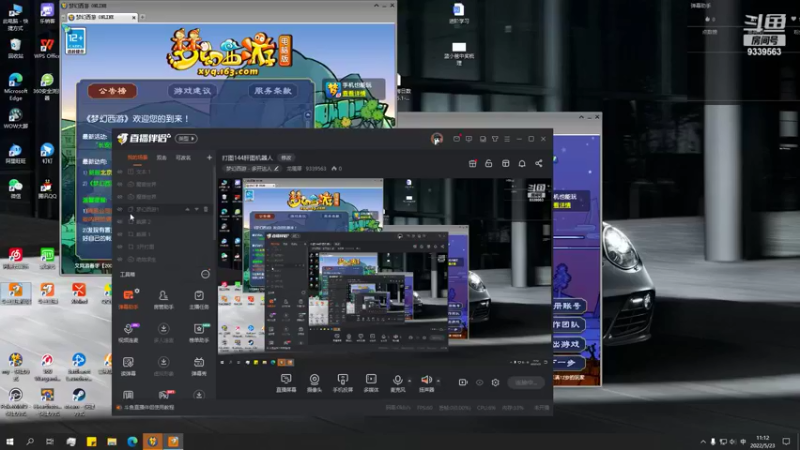The image size is (800, 450).
Task: Add a 直播弹幕 live danmaku source
Action: pyautogui.click(x=286, y=383)
